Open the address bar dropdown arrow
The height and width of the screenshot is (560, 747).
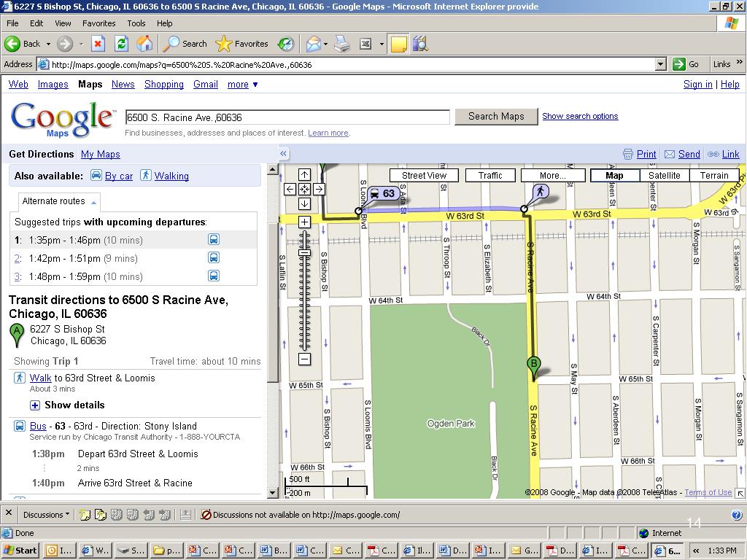coord(660,64)
